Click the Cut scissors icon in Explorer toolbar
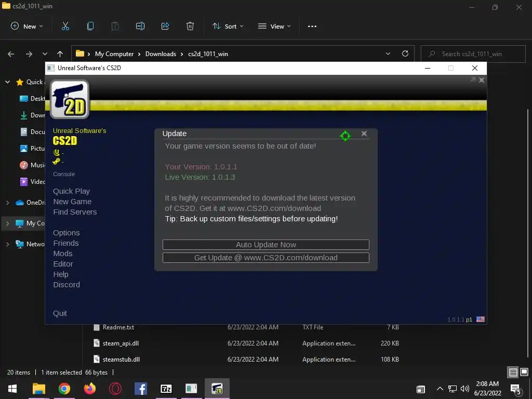 [65, 26]
